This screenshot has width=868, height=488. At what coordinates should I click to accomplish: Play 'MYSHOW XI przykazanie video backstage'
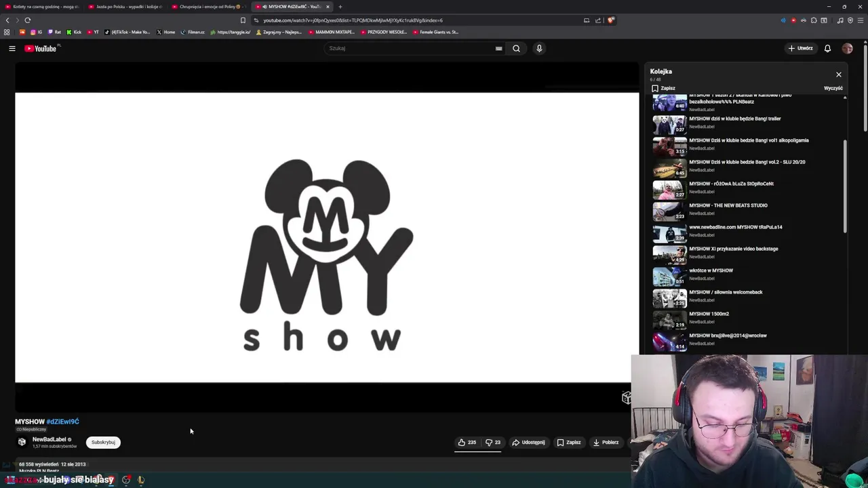747,255
